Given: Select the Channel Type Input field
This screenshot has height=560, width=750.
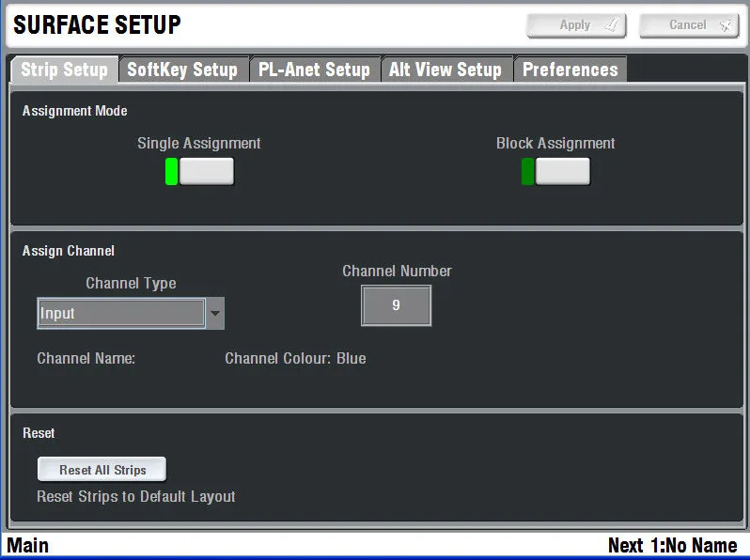Looking at the screenshot, I should point(121,313).
